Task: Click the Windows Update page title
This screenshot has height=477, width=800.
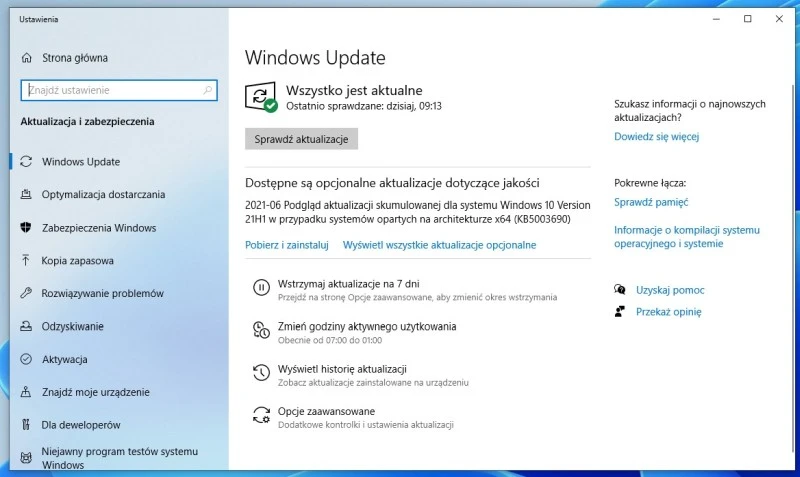Action: point(315,58)
